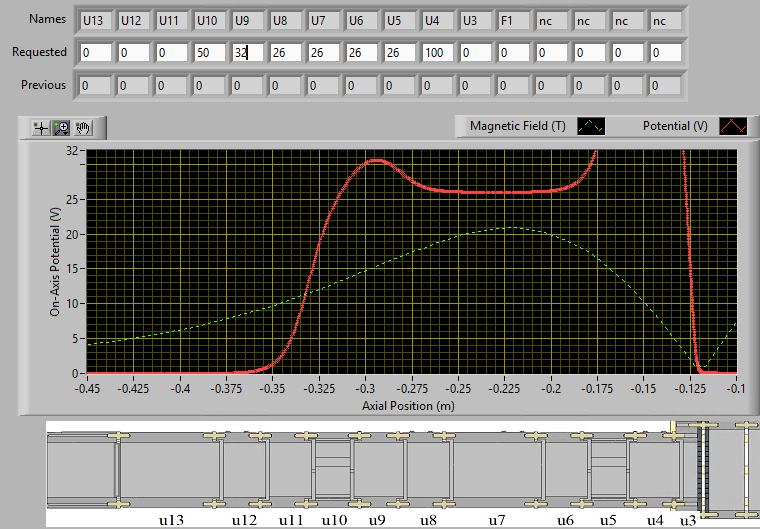Click the x-axis maximum value -0.1
This screenshot has height=529, width=760.
coord(736,389)
